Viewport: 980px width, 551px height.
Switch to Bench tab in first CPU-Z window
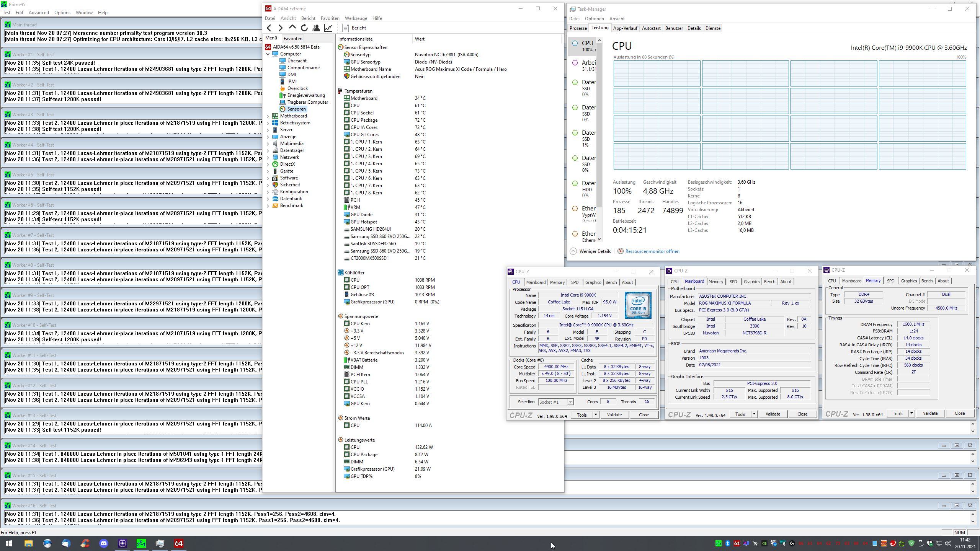(x=611, y=282)
